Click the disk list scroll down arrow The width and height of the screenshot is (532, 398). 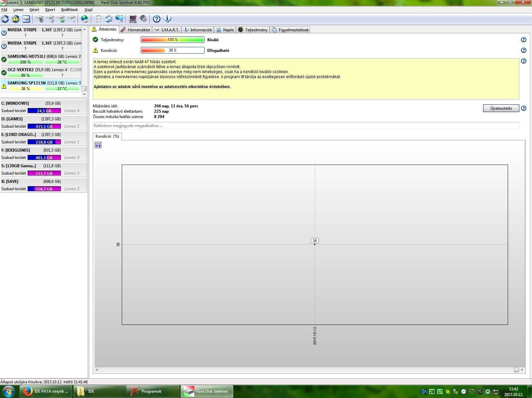(x=85, y=94)
